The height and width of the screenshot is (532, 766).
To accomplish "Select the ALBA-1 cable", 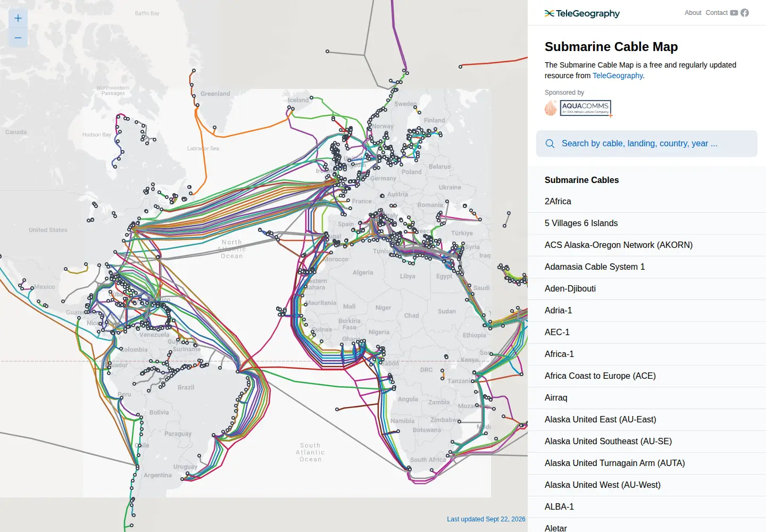I will (647, 507).
